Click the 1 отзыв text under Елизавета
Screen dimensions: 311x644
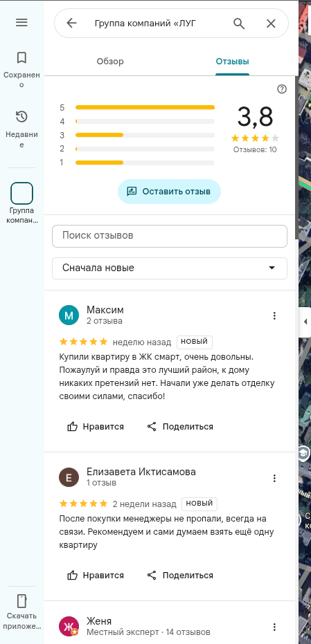coord(101,483)
